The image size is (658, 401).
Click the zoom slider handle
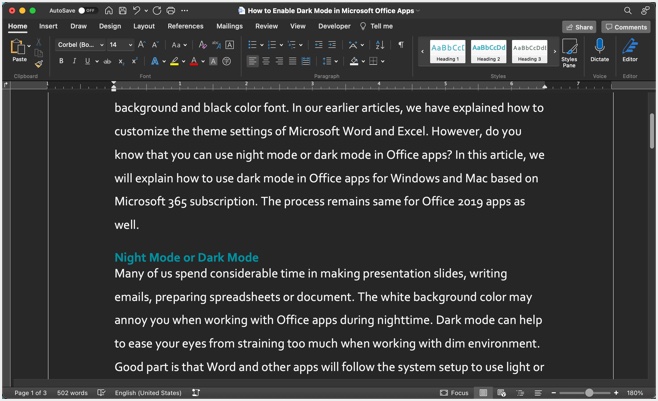click(x=589, y=393)
